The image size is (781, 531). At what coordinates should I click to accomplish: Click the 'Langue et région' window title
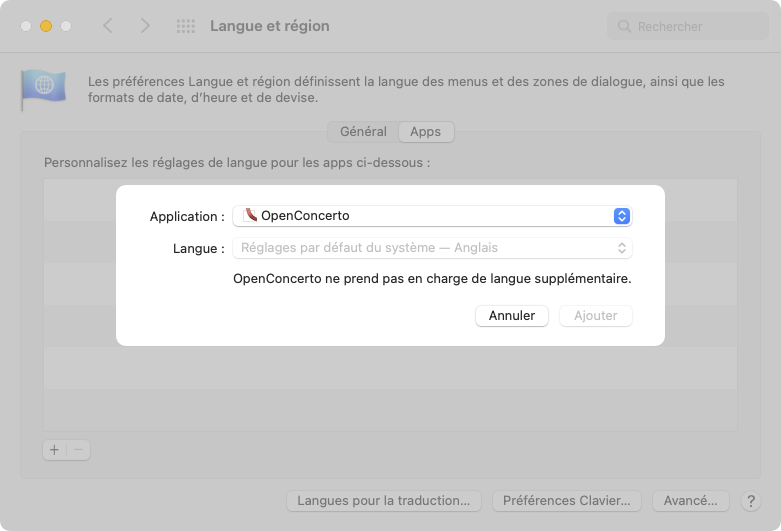point(270,26)
